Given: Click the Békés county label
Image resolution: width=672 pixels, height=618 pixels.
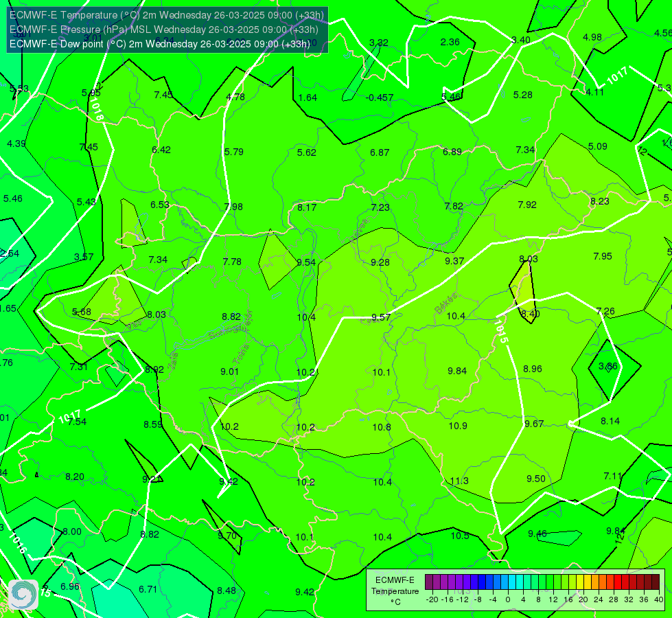Looking at the screenshot, I should 445,304.
